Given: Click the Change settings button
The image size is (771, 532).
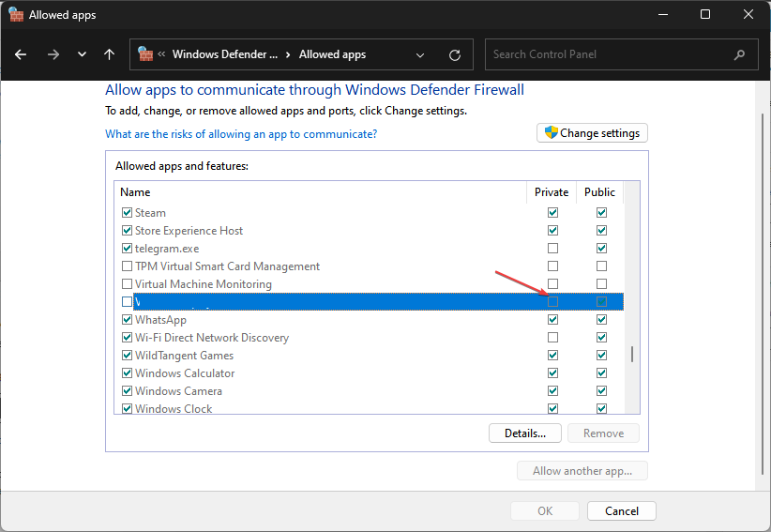Looking at the screenshot, I should (x=592, y=133).
